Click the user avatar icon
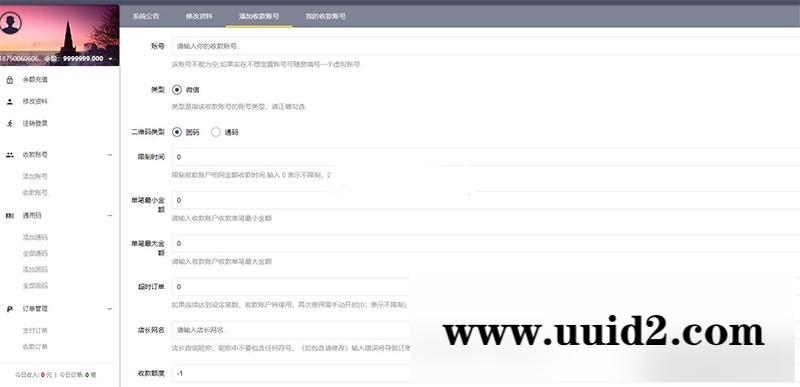 [x=11, y=23]
